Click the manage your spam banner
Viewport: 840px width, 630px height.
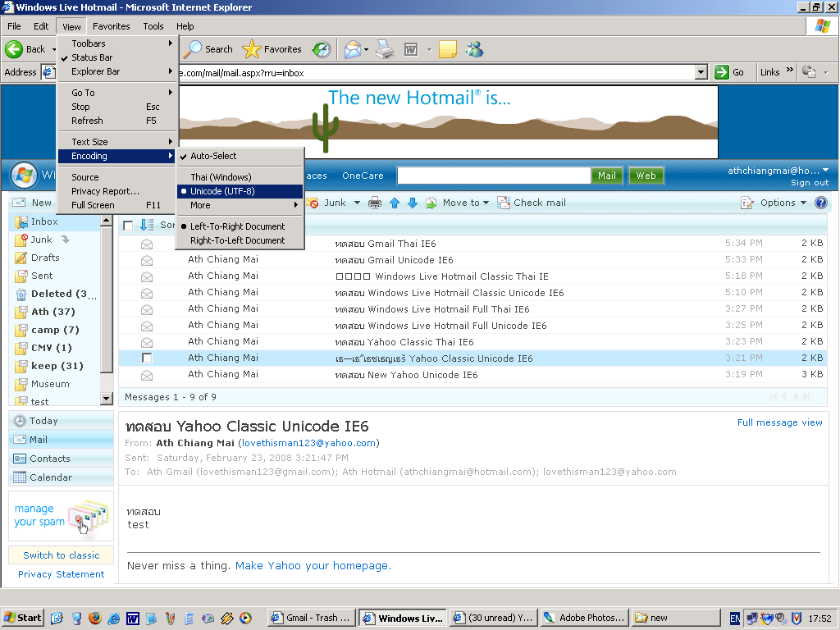pyautogui.click(x=61, y=517)
